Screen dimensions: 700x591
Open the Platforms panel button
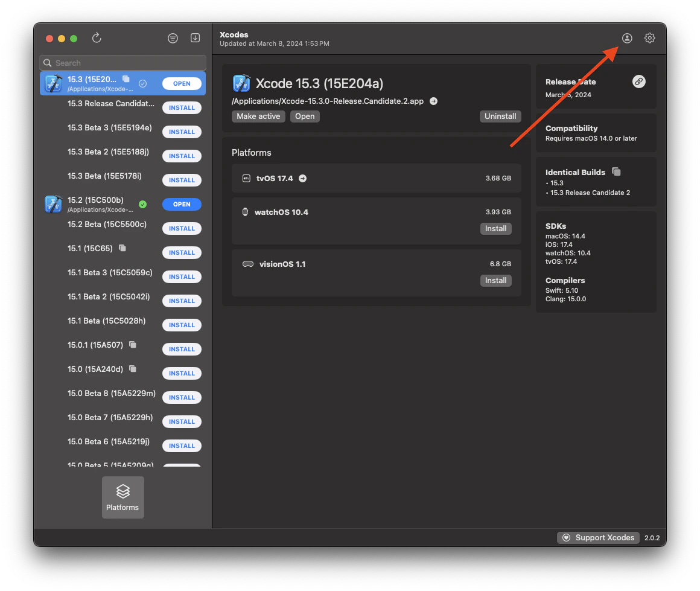[x=122, y=497]
